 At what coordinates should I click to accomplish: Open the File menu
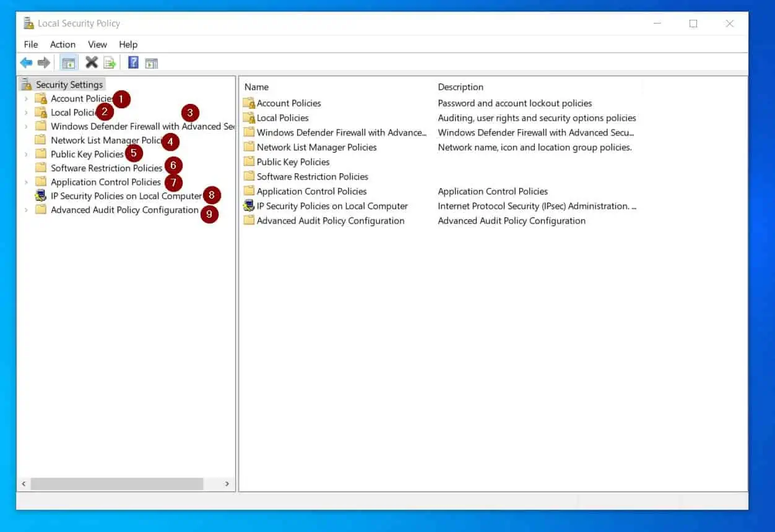point(31,45)
